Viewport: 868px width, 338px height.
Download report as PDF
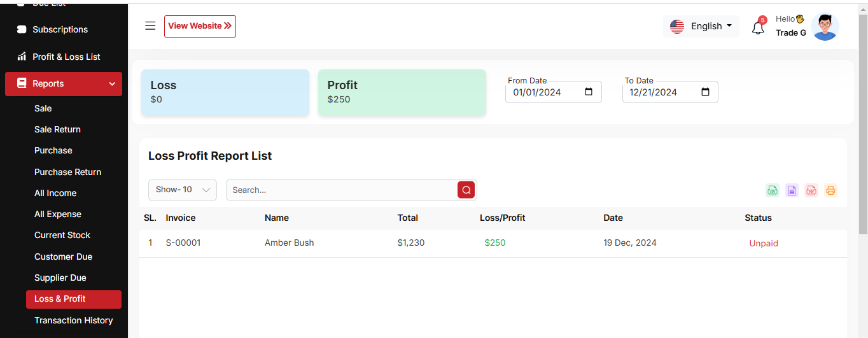811,190
